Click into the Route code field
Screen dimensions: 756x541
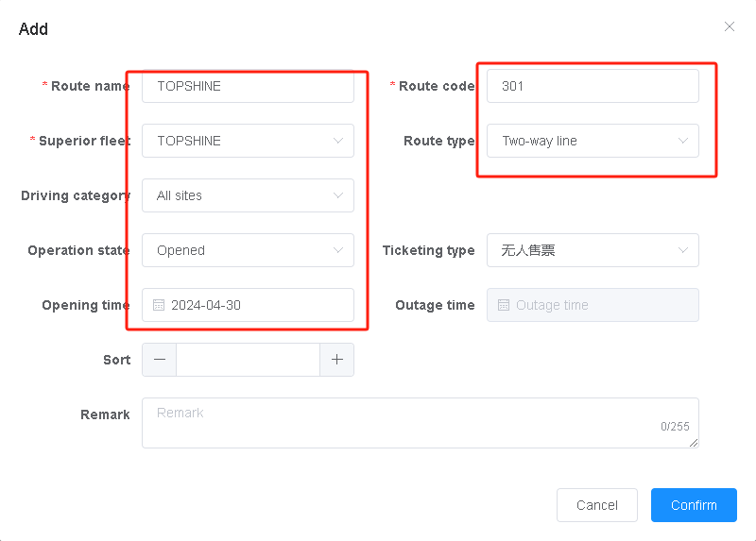pos(593,86)
